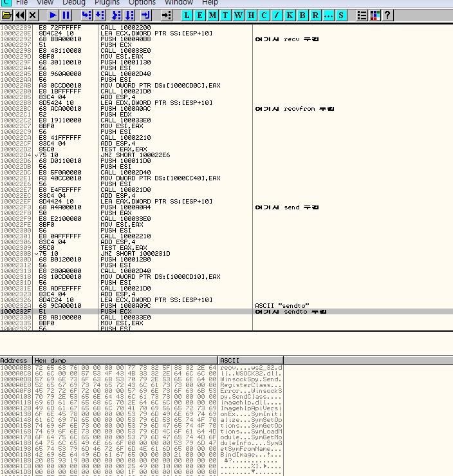Click the Trace over toolbar icon
Viewport: 453px width, 476px height.
tap(129, 15)
